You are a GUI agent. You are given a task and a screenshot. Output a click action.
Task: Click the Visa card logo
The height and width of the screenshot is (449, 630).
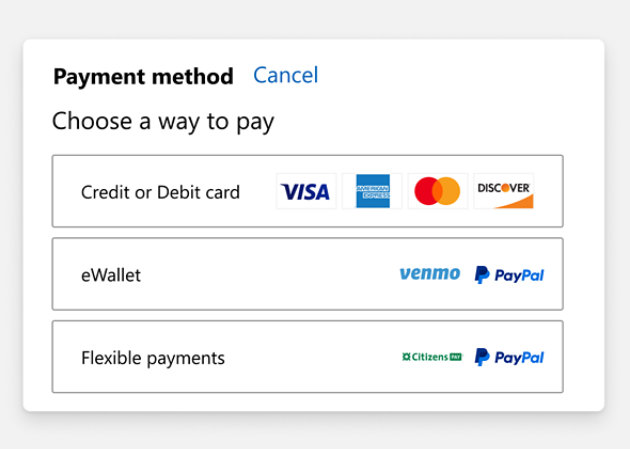[x=305, y=191]
